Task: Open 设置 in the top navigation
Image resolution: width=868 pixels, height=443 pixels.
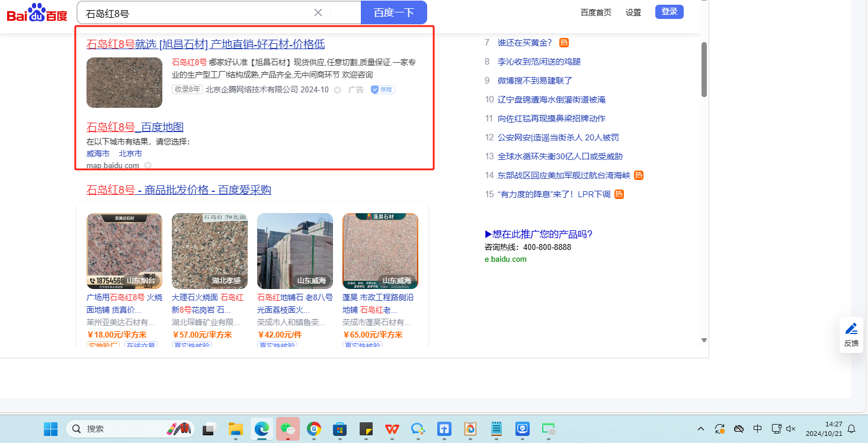Action: 633,12
